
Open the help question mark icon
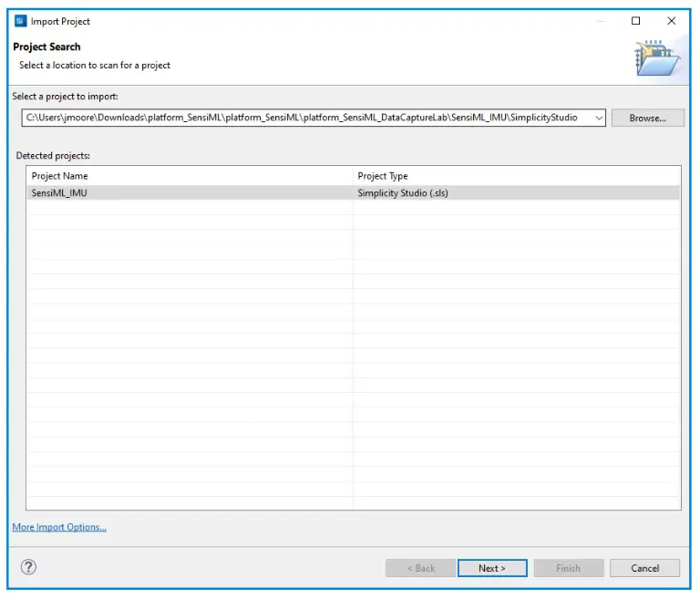pos(28,567)
